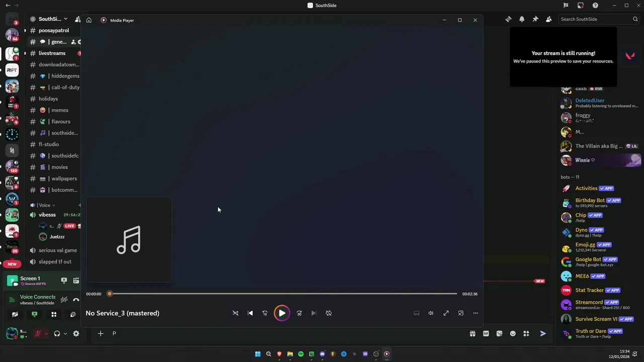Open the sticker picker
The width and height of the screenshot is (644, 362).
(x=499, y=333)
